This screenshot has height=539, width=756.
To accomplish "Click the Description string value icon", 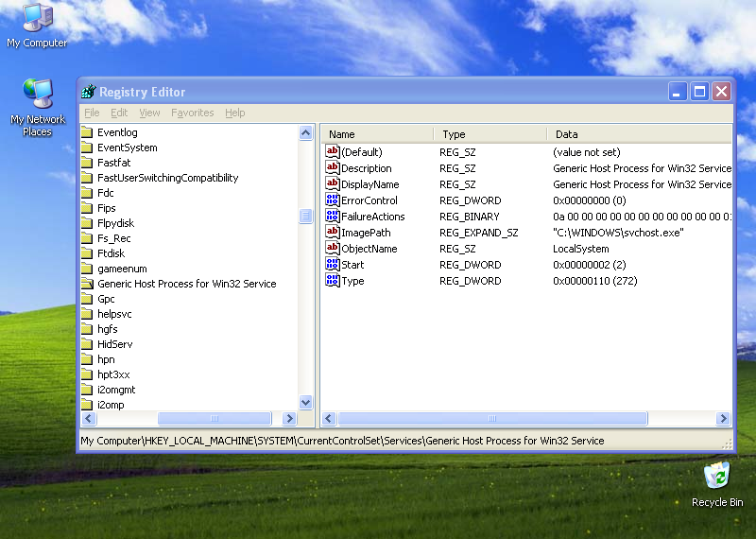I will 333,167.
